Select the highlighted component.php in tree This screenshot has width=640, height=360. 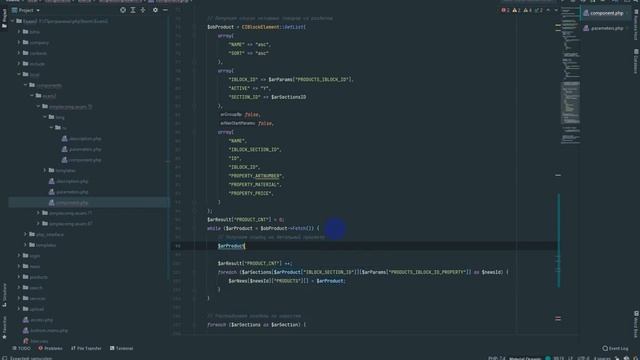[x=89, y=202]
